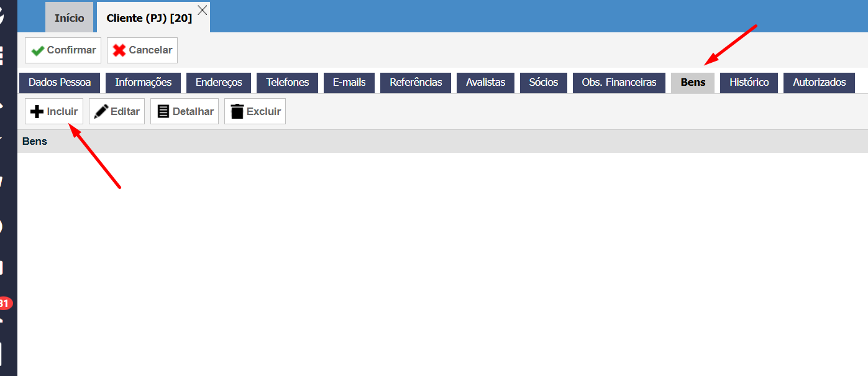The image size is (868, 376).
Task: Open the Informações tab
Action: (143, 83)
